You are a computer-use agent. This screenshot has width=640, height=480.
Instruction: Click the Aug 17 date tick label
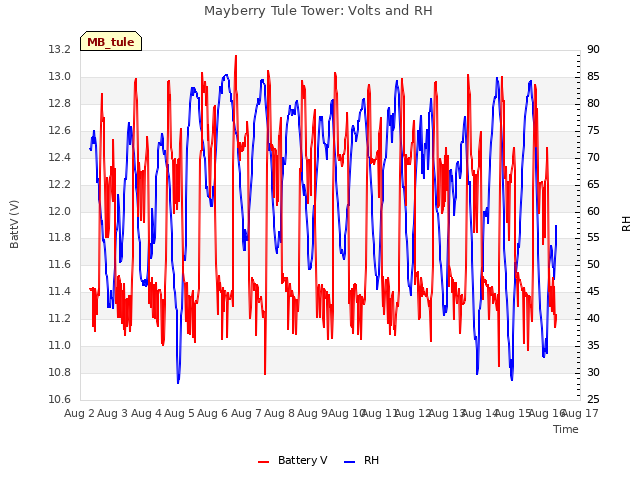580,413
